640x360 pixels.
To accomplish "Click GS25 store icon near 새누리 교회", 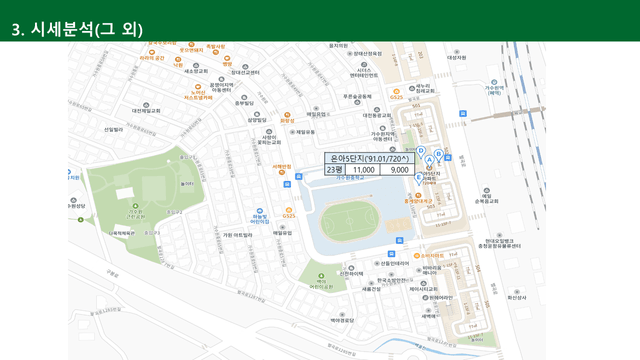I will (396, 91).
